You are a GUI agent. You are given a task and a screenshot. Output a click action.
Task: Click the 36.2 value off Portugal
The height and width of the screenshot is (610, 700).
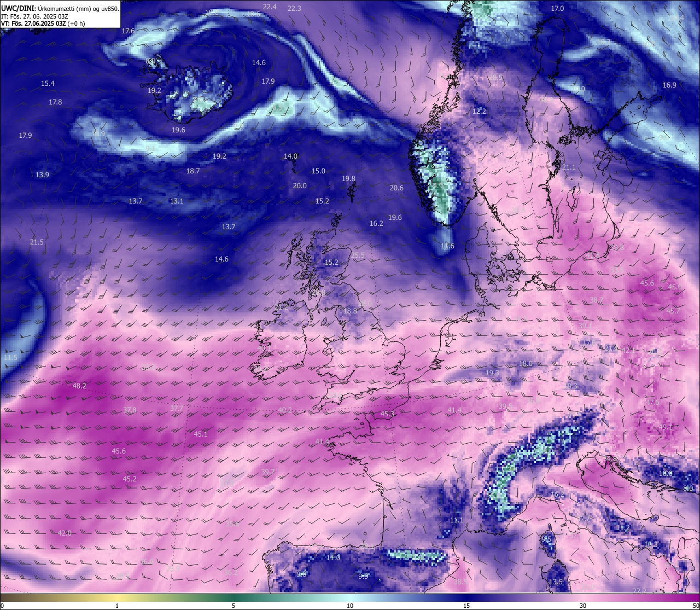tap(231, 573)
